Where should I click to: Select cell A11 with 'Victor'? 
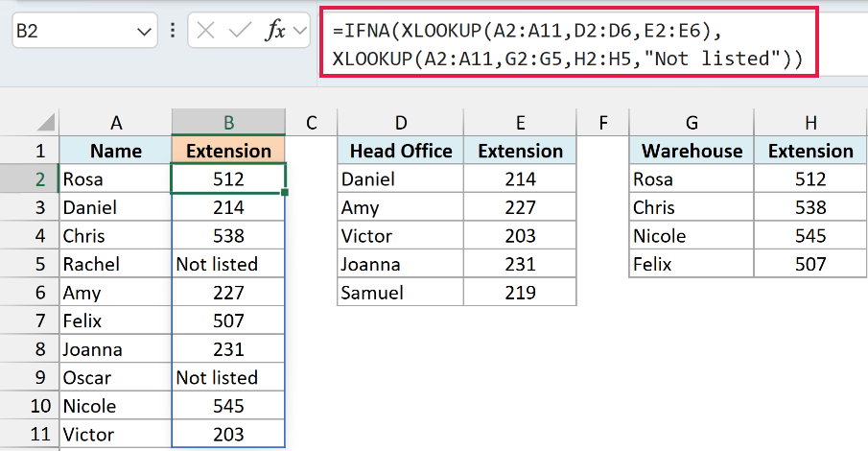coord(116,435)
